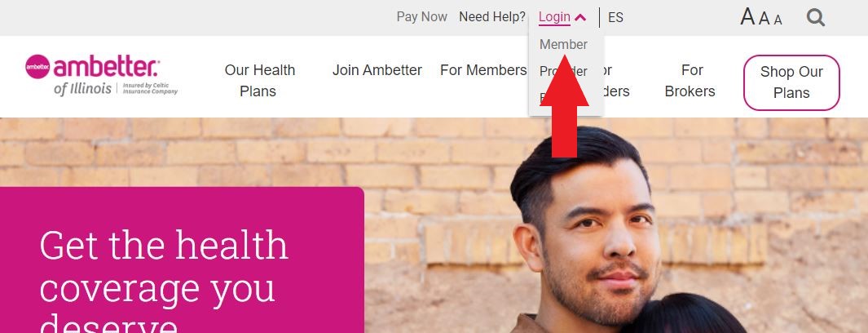Viewport: 868px width, 333px height.
Task: Choose Provider from the Login menu
Action: click(x=563, y=71)
